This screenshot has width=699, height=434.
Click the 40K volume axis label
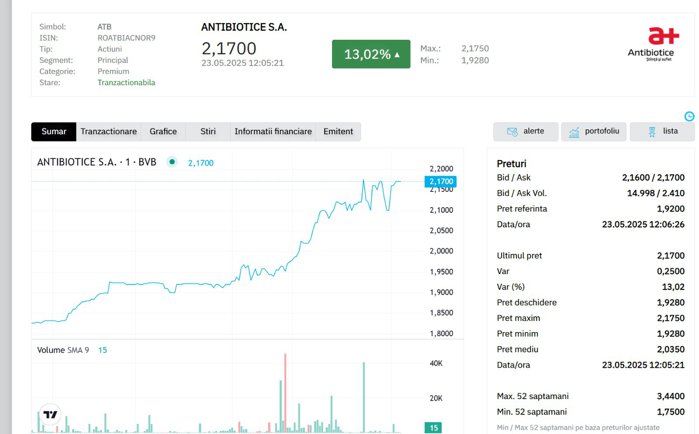point(436,363)
